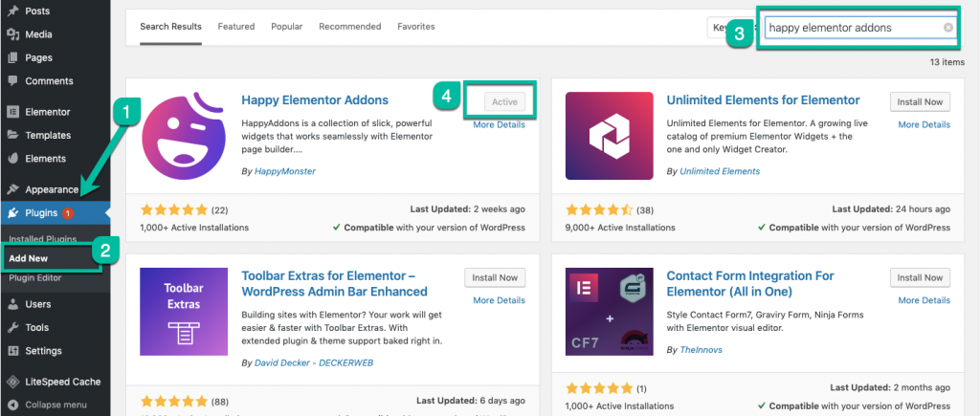Click the Elements icon in sidebar

[x=12, y=158]
